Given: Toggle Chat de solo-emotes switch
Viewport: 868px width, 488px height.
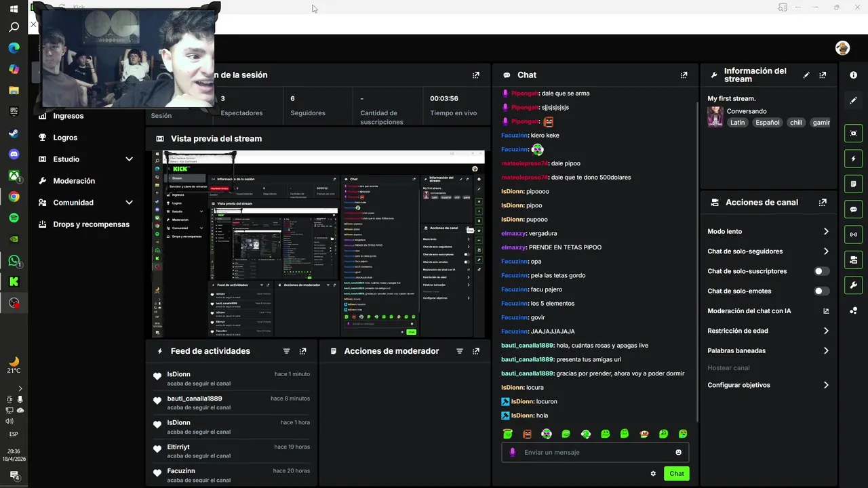Looking at the screenshot, I should point(822,291).
